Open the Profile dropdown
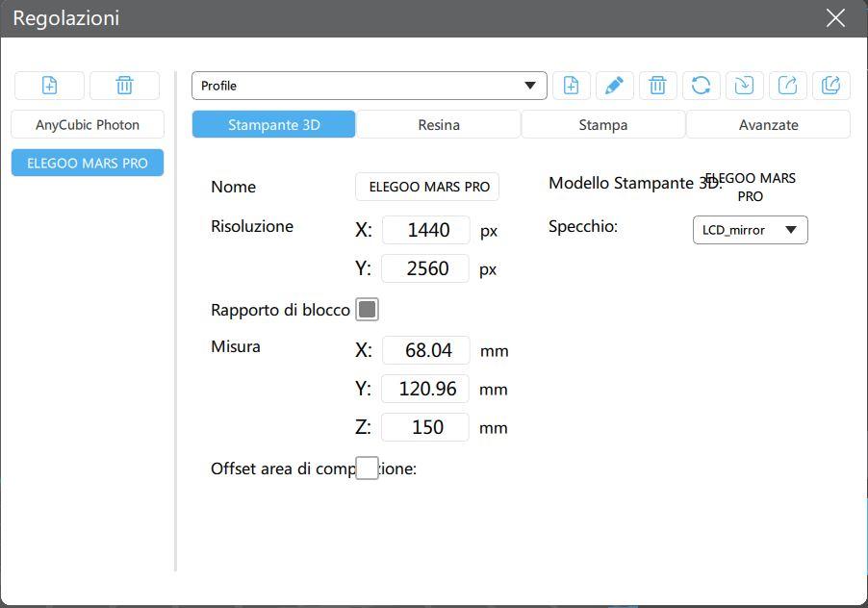 click(x=369, y=86)
